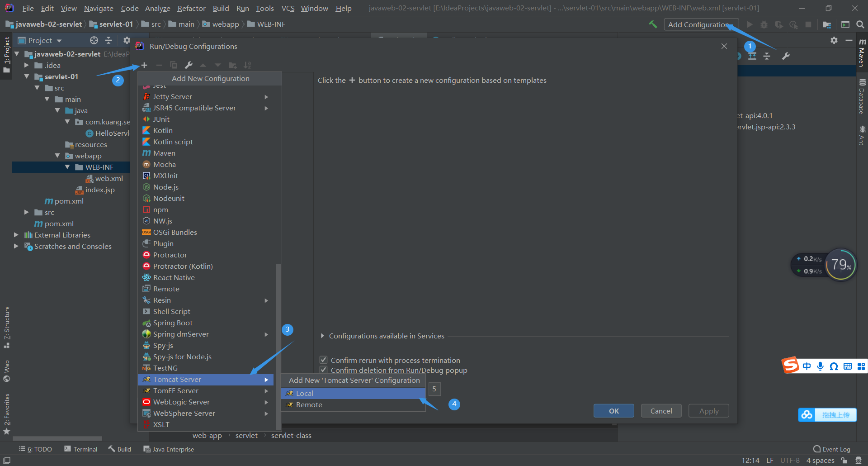Image resolution: width=868 pixels, height=466 pixels.
Task: Click the Project panel horizontal scrollbar
Action: (57, 438)
